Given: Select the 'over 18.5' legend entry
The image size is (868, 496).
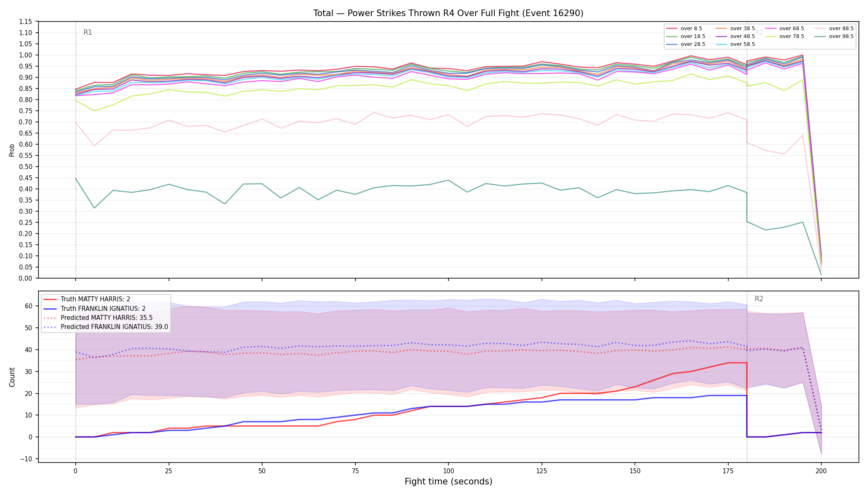Looking at the screenshot, I should (x=686, y=36).
